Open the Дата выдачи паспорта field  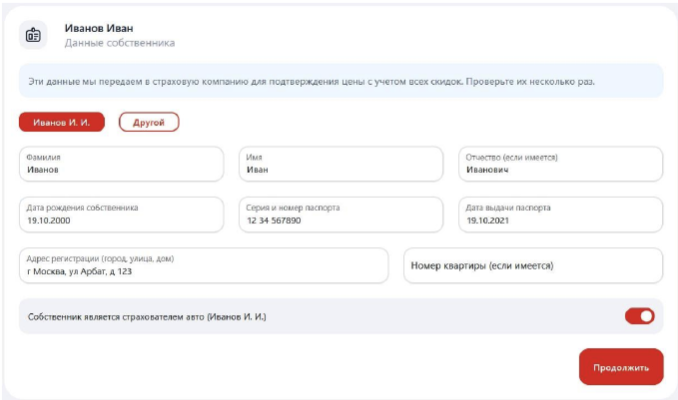click(560, 214)
